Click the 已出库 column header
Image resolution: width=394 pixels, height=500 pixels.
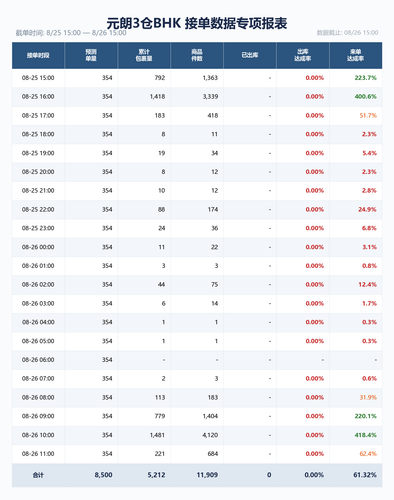click(x=250, y=55)
